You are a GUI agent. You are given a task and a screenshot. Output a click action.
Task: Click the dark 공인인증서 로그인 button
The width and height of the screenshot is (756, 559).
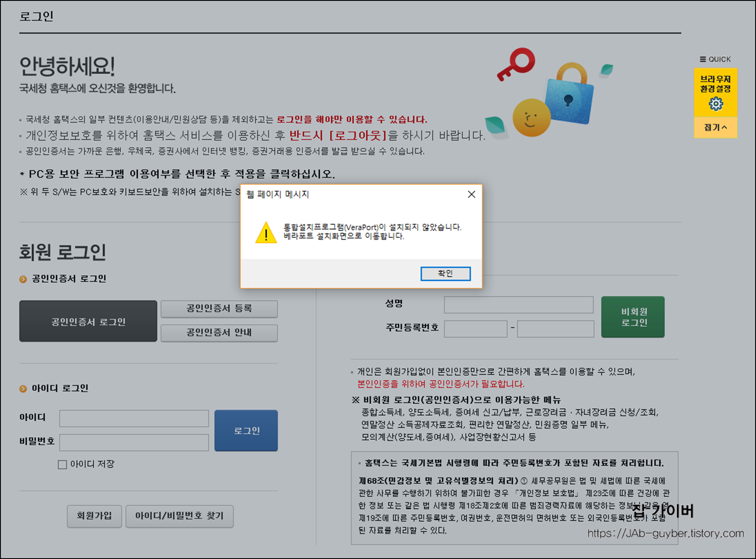coord(88,321)
